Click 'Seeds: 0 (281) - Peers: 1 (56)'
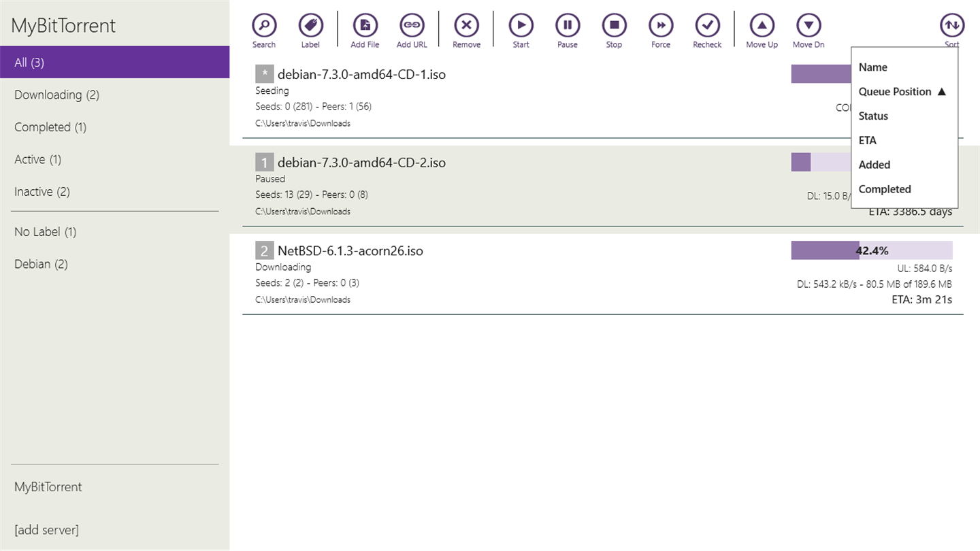The image size is (980, 551). (x=313, y=106)
